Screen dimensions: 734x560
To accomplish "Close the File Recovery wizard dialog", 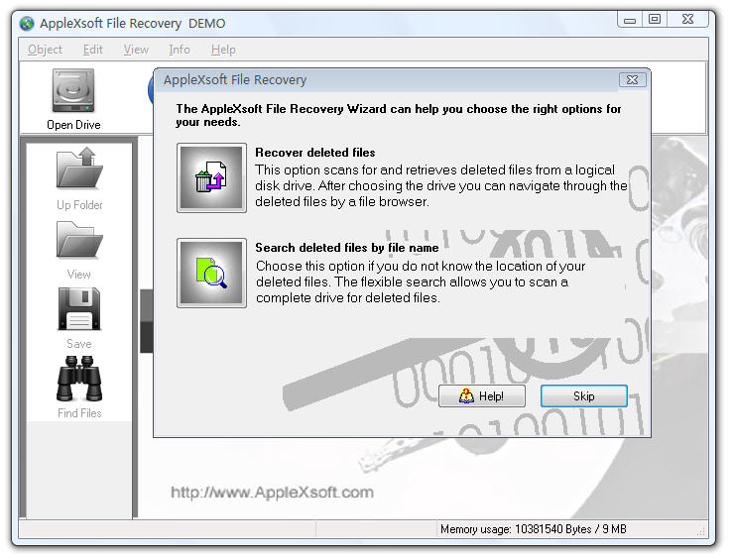I will [x=632, y=80].
